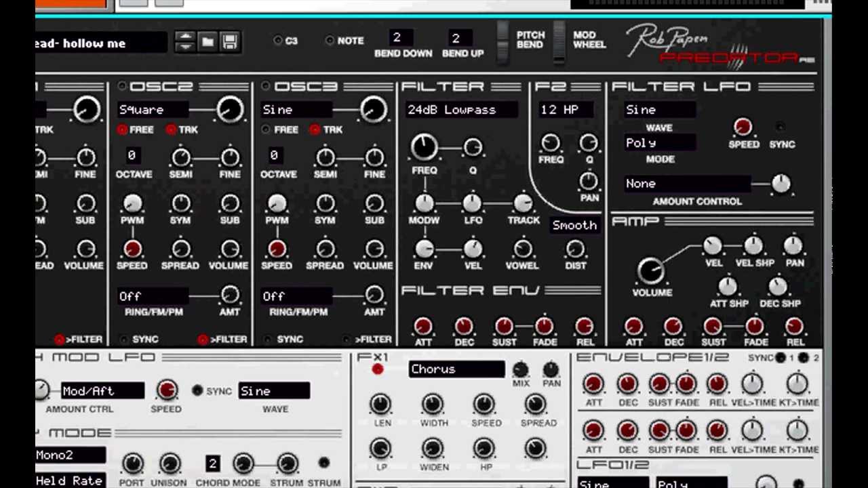Open the patch browser folder icon
This screenshot has height=488, width=868.
point(208,42)
